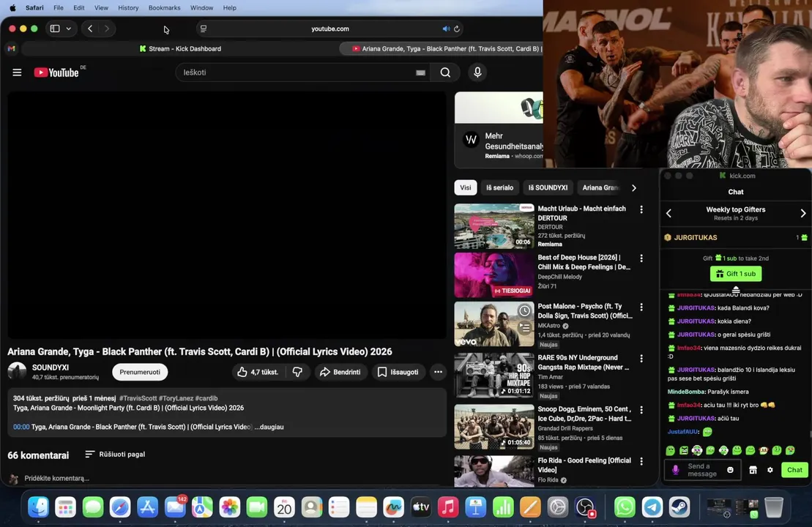Screen dimensions: 812x527
Task: Open the on-screen keyboard icon in search box
Action: pyautogui.click(x=420, y=73)
